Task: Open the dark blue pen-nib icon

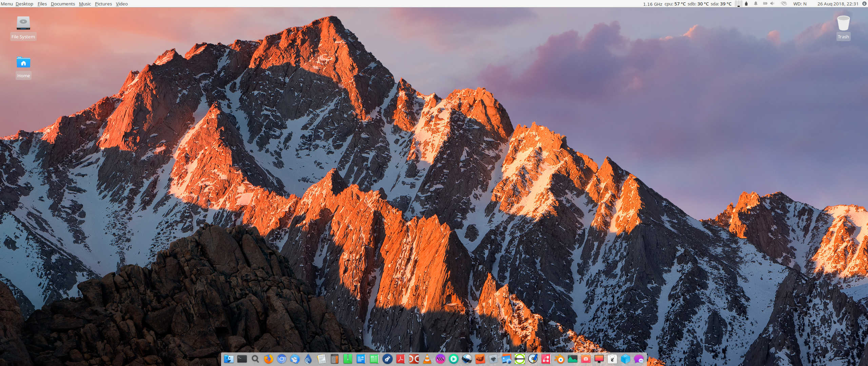Action: [x=387, y=359]
